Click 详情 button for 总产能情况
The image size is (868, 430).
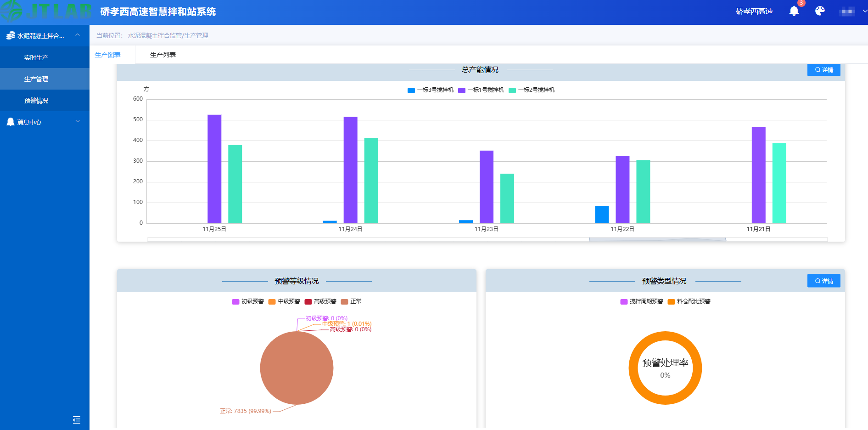(823, 70)
